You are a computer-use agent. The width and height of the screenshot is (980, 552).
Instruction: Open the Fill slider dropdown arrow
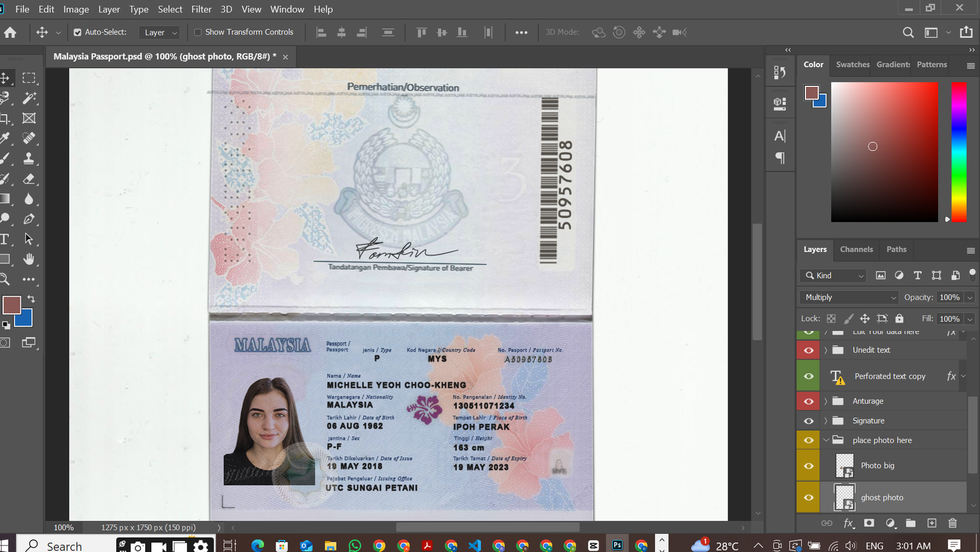pyautogui.click(x=970, y=319)
